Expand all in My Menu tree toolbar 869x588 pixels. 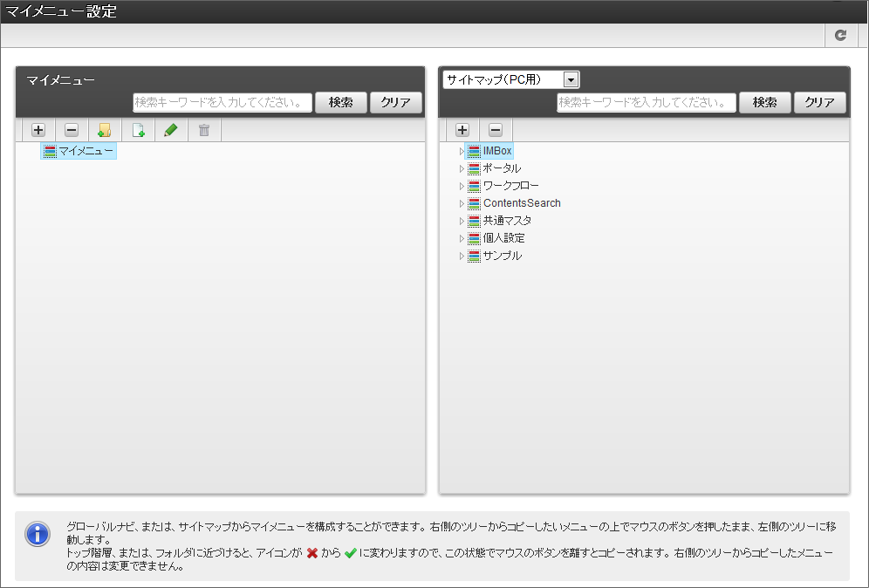point(38,130)
